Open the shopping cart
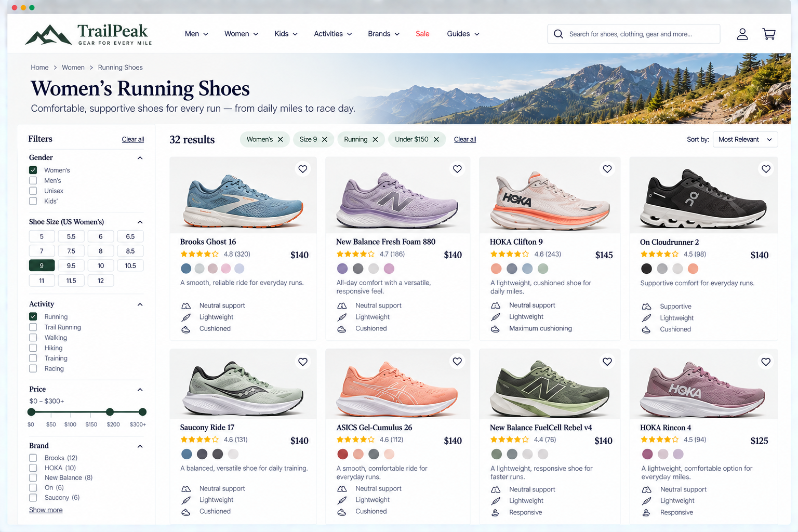The width and height of the screenshot is (798, 532). [769, 34]
